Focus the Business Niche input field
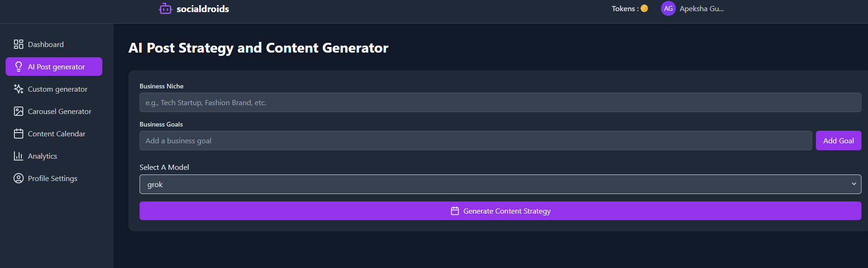 500,102
